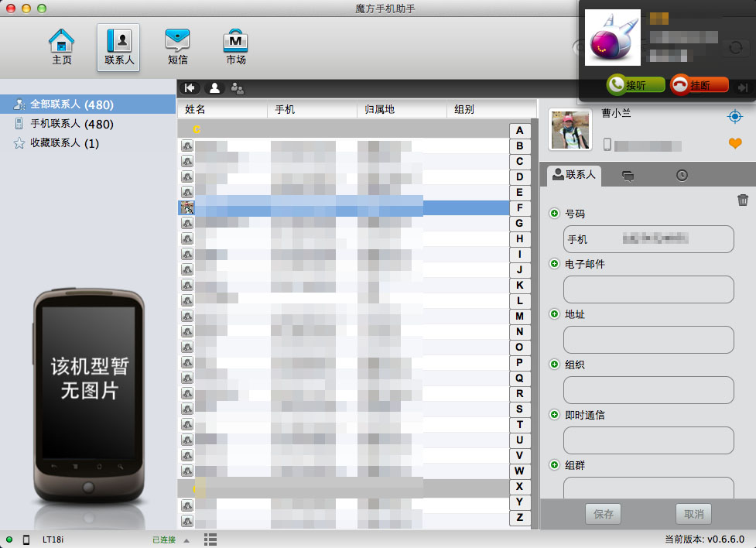Toggle favorite heart for 曹小兰

point(734,143)
